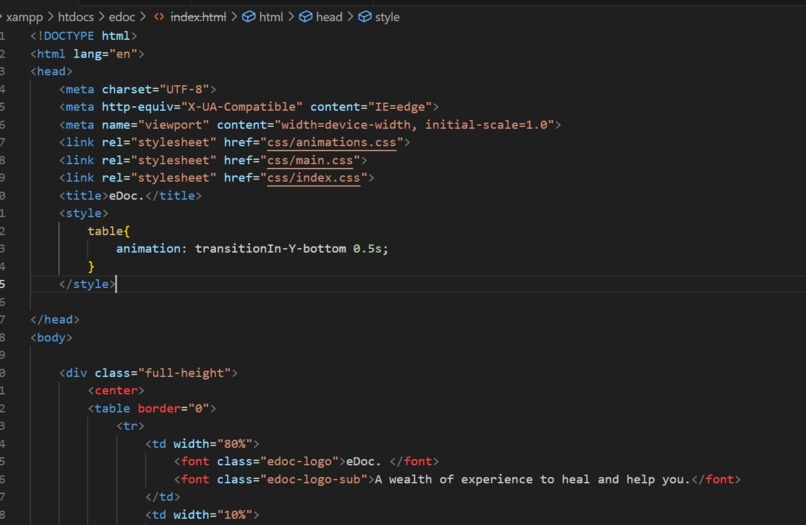Screen dimensions: 806x525
Task: Click the transitionIn-Y-bottom value
Action: pos(270,249)
